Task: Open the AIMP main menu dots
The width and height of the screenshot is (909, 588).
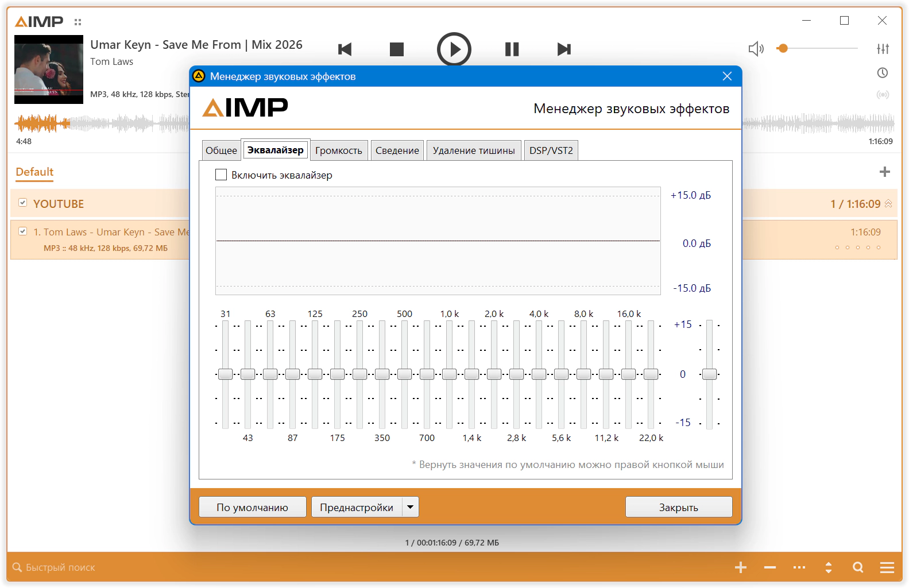Action: (x=78, y=22)
